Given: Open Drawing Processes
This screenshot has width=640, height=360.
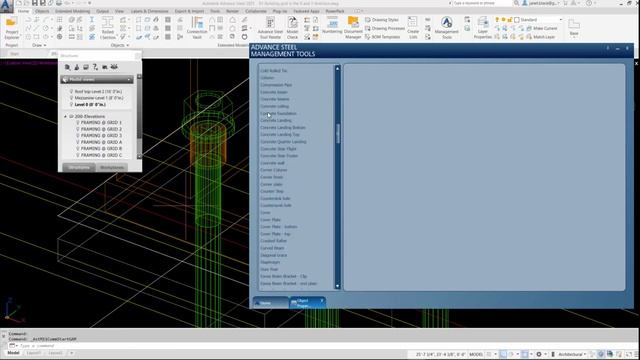Looking at the screenshot, I should tap(384, 28).
